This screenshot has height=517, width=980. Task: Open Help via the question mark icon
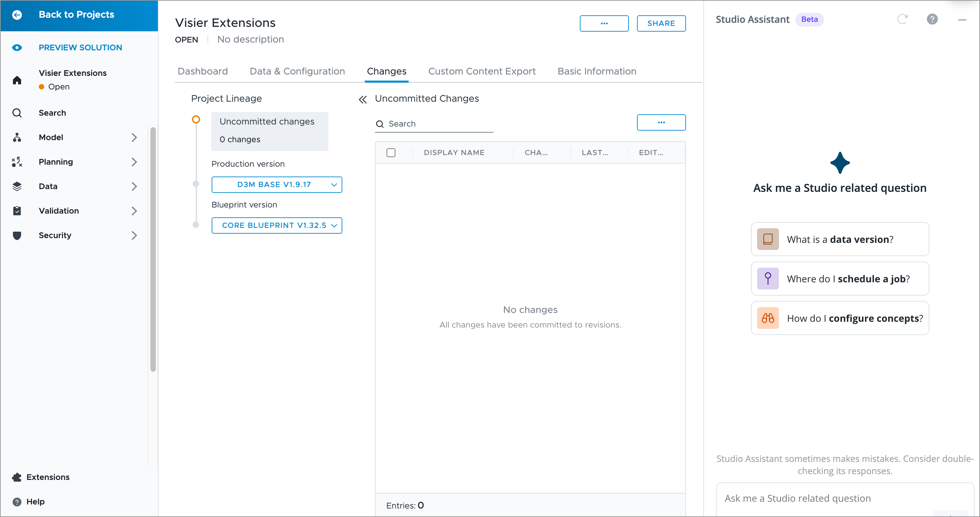point(17,502)
